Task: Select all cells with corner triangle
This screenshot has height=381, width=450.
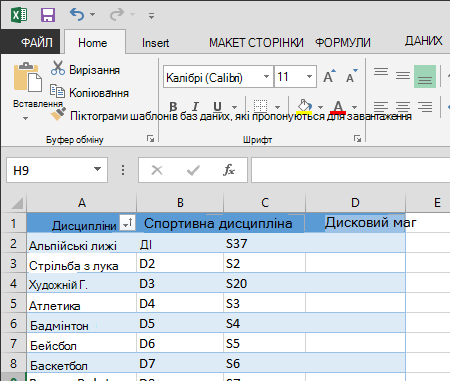Action: click(17, 203)
